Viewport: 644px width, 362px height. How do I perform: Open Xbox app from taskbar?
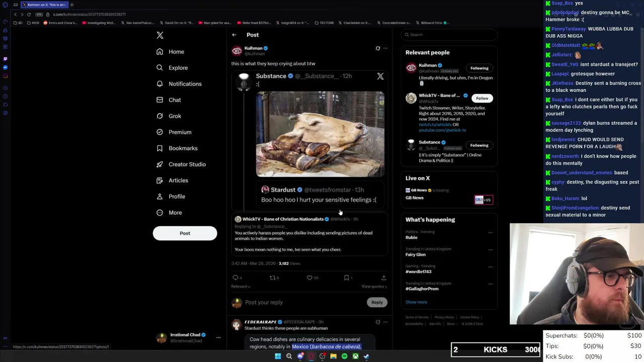click(355, 356)
